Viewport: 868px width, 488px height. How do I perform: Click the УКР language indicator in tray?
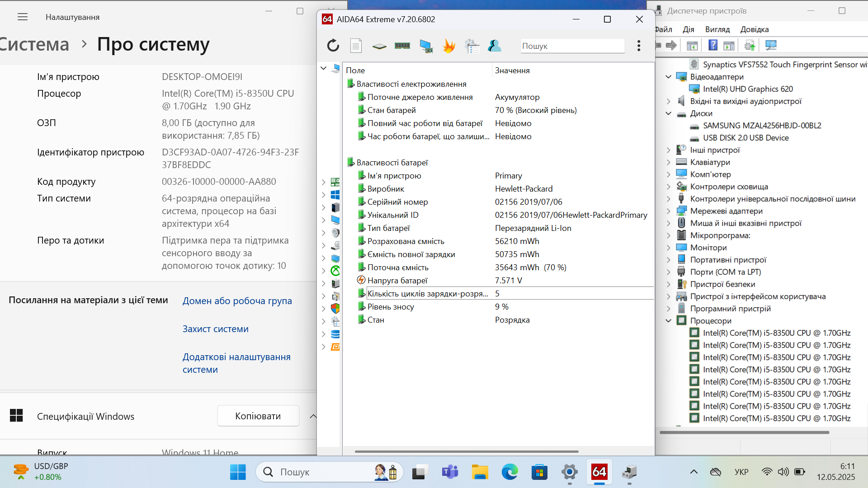click(x=741, y=472)
